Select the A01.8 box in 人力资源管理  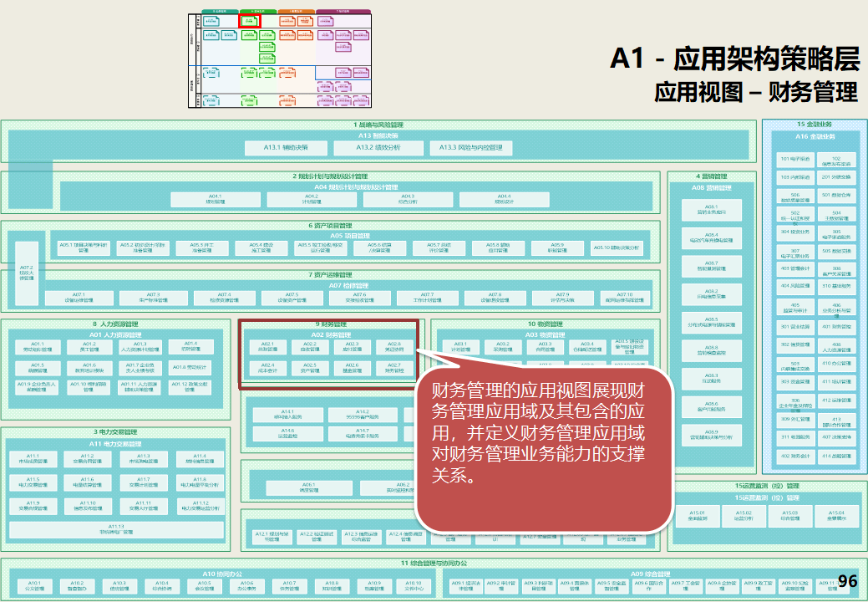click(190, 367)
